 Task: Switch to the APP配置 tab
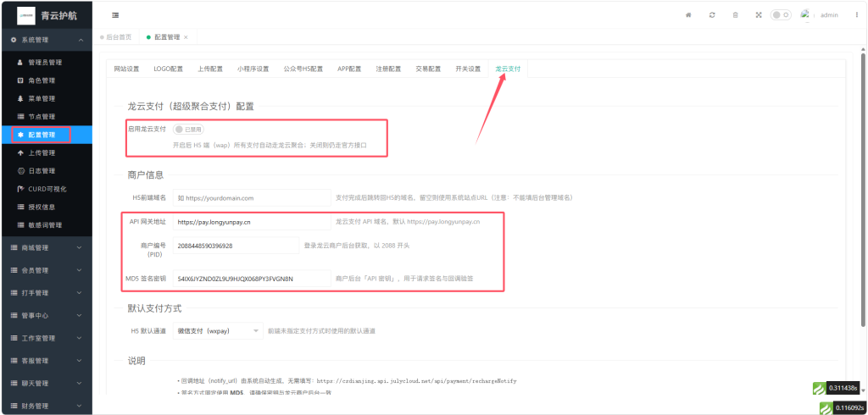click(349, 69)
